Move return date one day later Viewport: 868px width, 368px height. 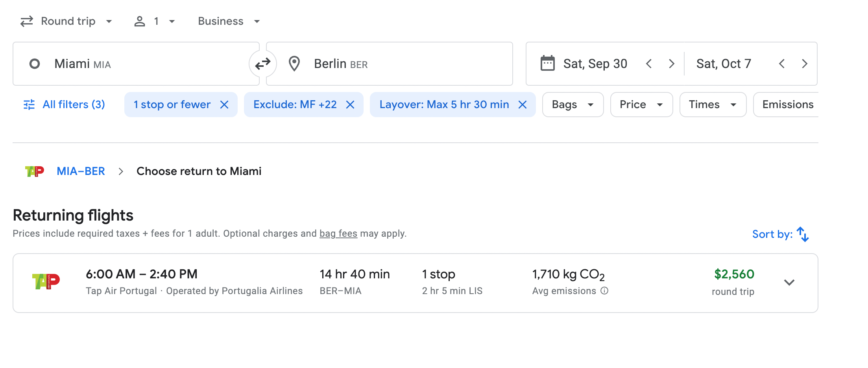pos(805,64)
